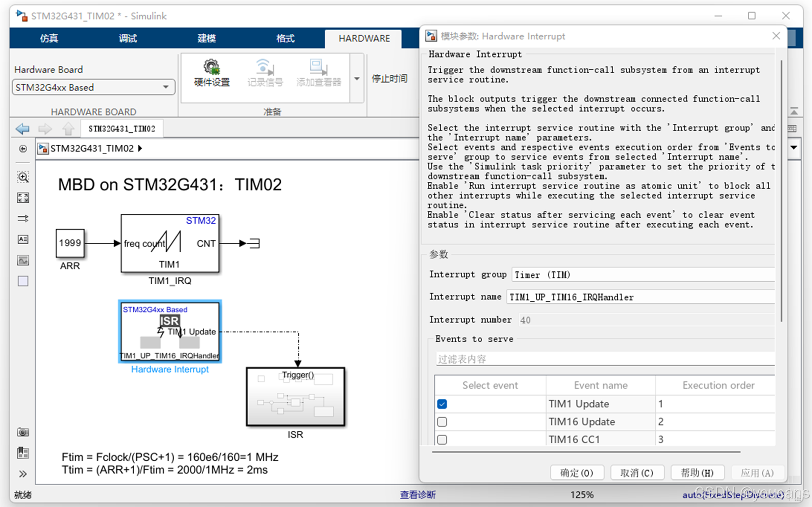This screenshot has width=812, height=507.
Task: Click the terminator block after CNT
Action: pos(255,244)
